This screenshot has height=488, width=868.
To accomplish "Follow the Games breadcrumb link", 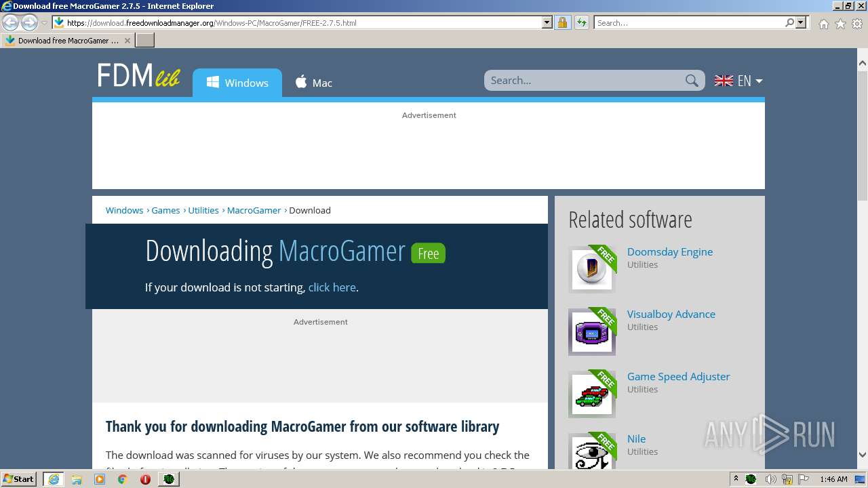I will coord(165,210).
